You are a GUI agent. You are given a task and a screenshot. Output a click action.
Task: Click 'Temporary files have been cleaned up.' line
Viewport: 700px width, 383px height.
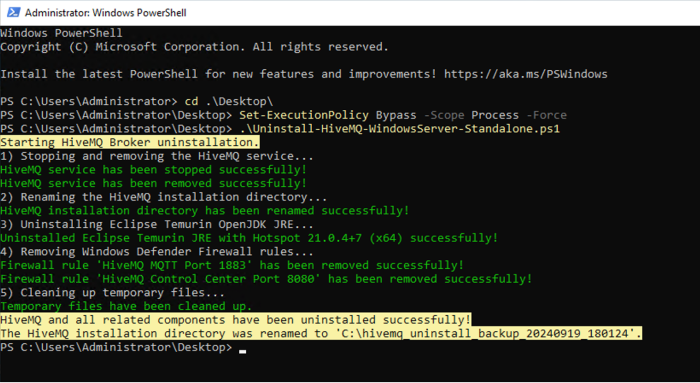[126, 306]
